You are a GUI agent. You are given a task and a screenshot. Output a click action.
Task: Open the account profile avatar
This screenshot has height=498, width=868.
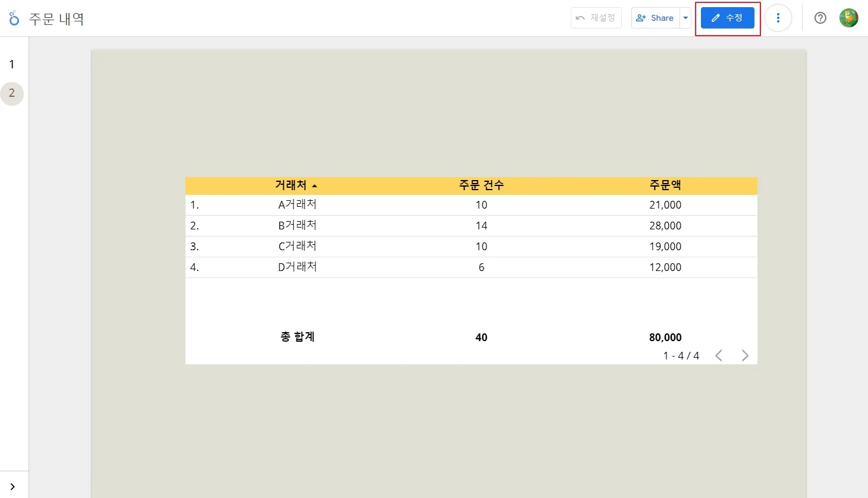(849, 18)
